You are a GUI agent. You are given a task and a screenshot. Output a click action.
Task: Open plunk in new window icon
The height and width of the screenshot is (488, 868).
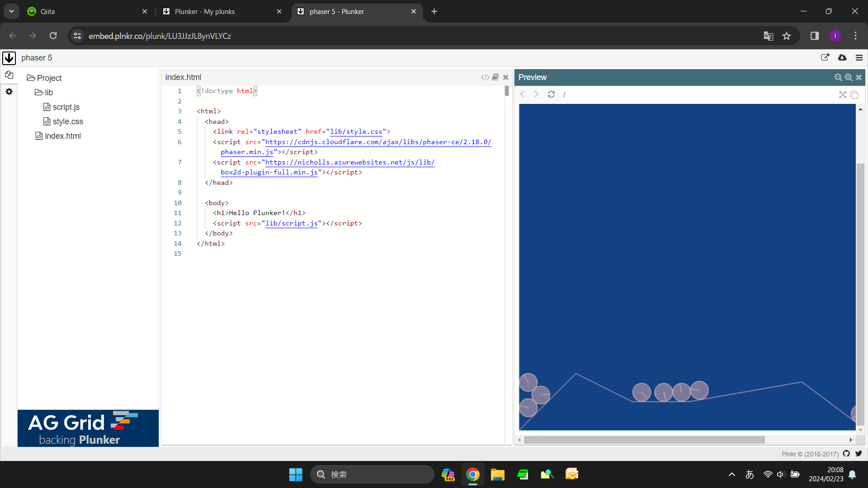pyautogui.click(x=825, y=58)
